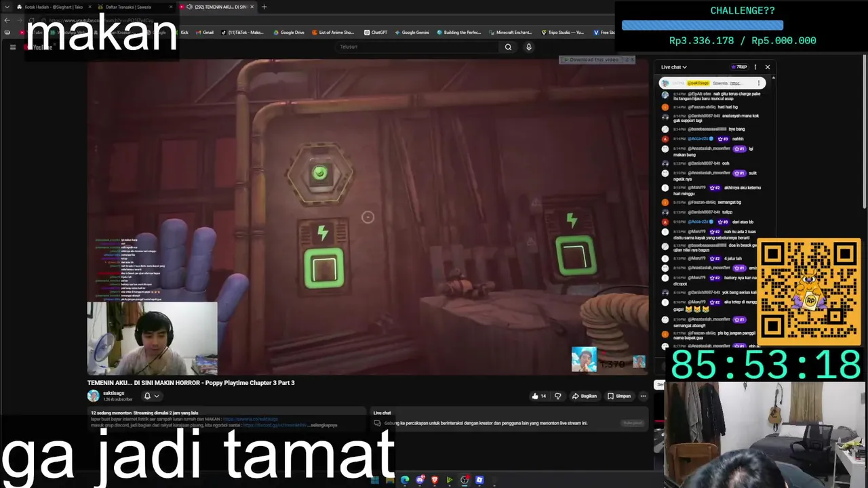The width and height of the screenshot is (868, 488).
Task: Close the live chat panel
Action: (768, 67)
